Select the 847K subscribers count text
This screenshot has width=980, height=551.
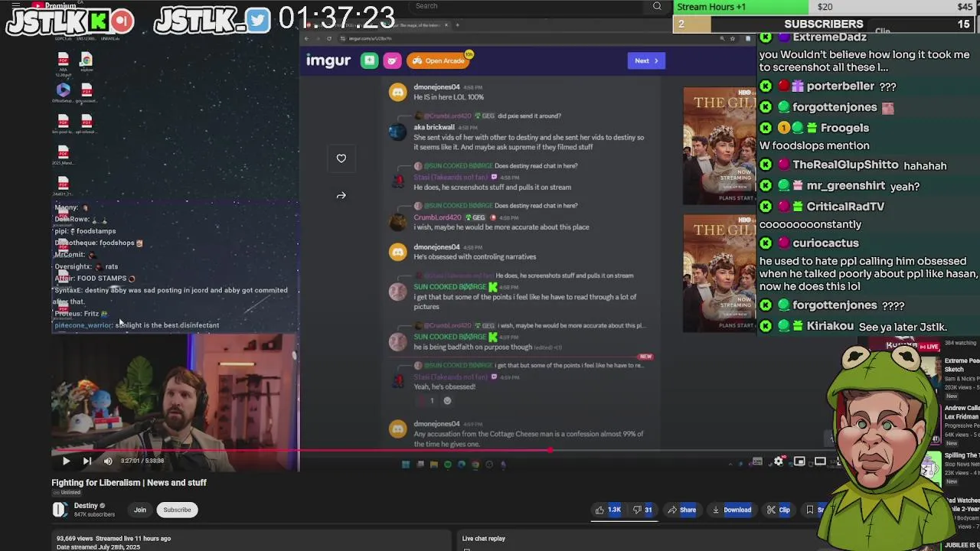coord(94,514)
